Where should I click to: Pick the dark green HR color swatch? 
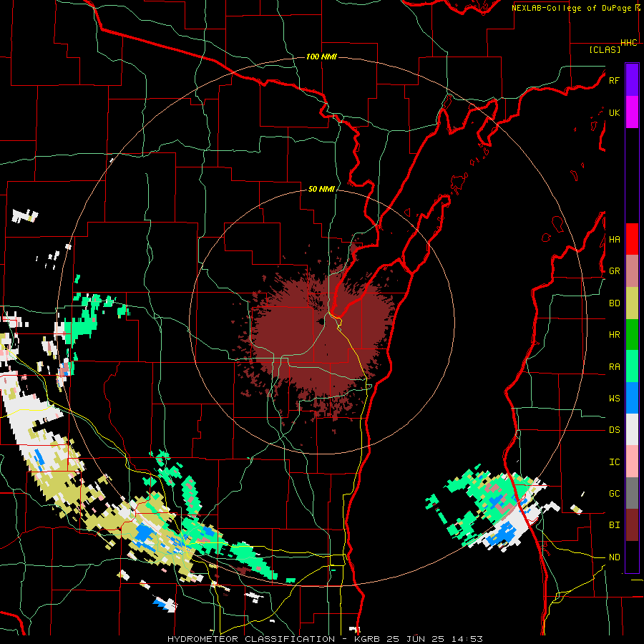632,335
